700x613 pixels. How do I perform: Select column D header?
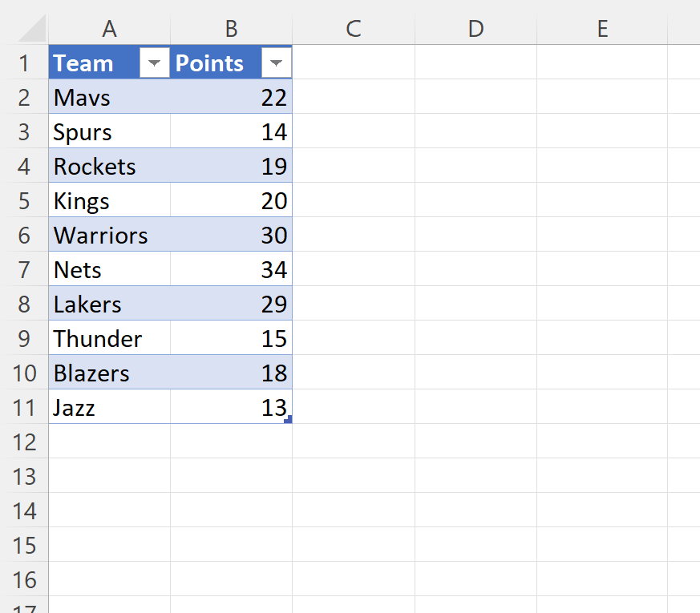click(475, 28)
